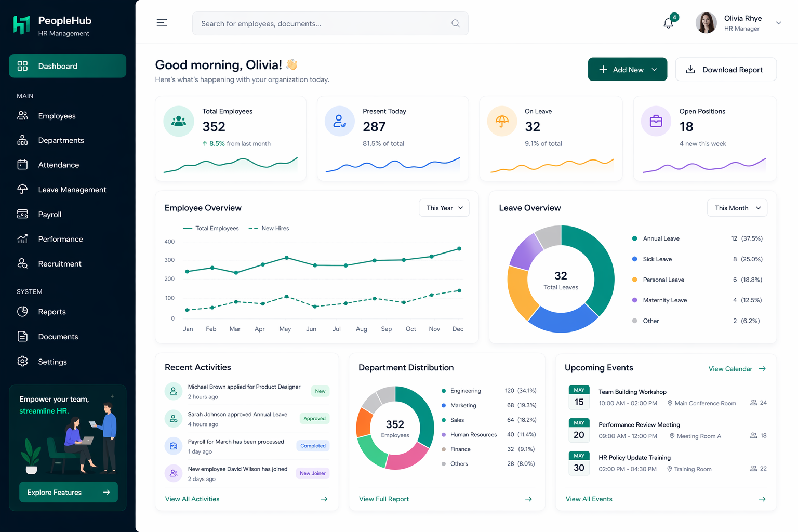Open the notifications bell
Image resolution: width=798 pixels, height=532 pixels.
click(x=669, y=23)
